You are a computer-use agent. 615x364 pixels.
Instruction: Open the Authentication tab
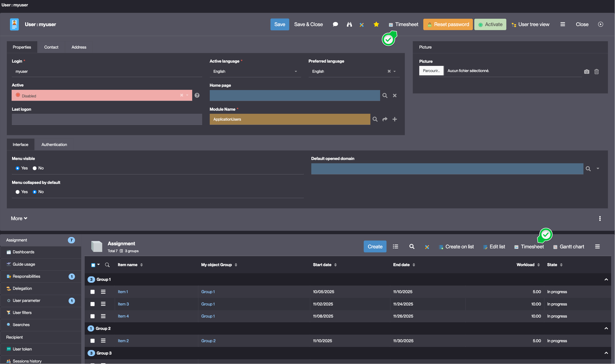pyautogui.click(x=54, y=145)
